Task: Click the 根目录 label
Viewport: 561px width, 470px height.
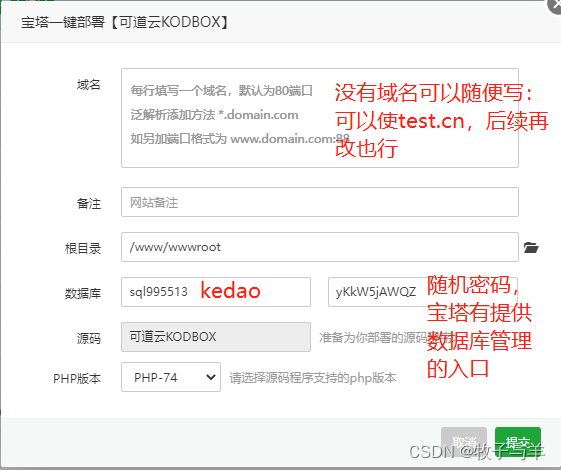Action: pyautogui.click(x=83, y=249)
